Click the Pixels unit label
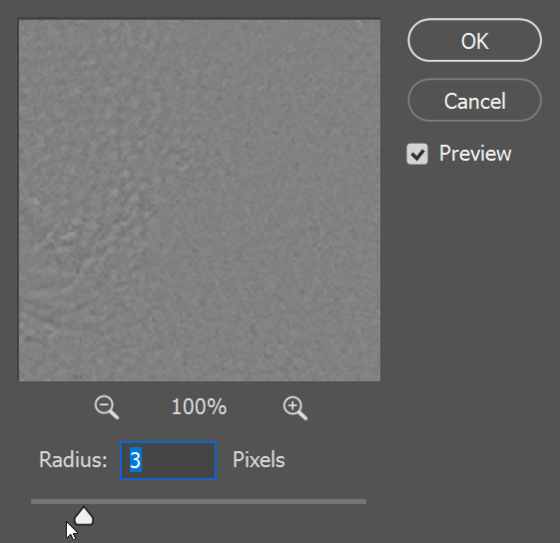This screenshot has width=560, height=543. pyautogui.click(x=259, y=459)
